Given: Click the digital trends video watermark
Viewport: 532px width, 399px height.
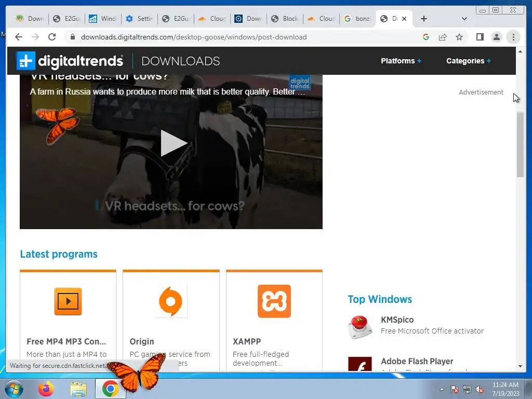Looking at the screenshot, I should click(x=300, y=83).
